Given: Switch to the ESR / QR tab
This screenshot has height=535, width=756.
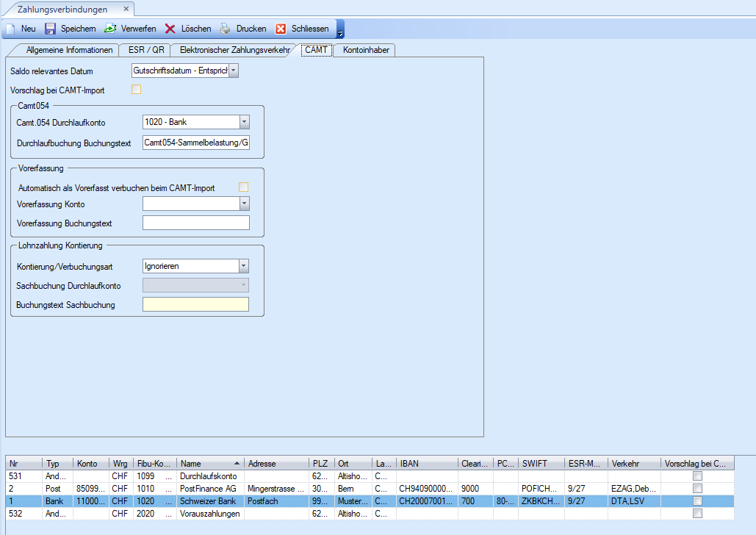Looking at the screenshot, I should [x=146, y=50].
